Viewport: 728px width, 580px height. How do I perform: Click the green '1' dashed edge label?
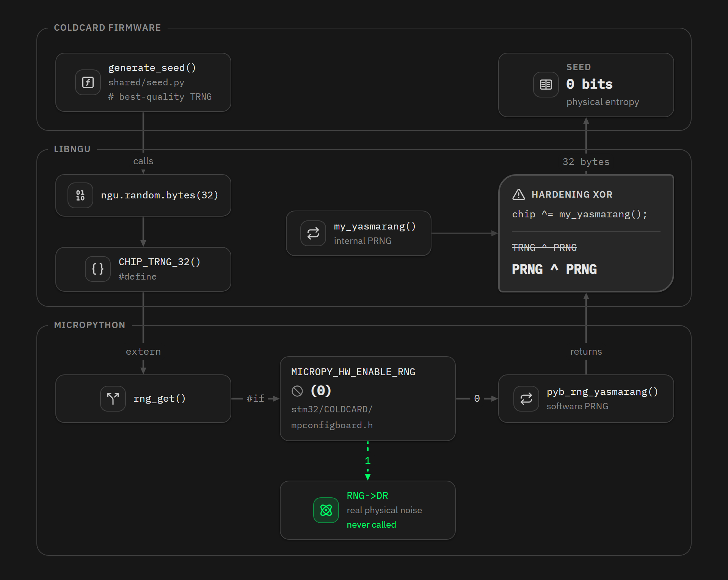368,461
